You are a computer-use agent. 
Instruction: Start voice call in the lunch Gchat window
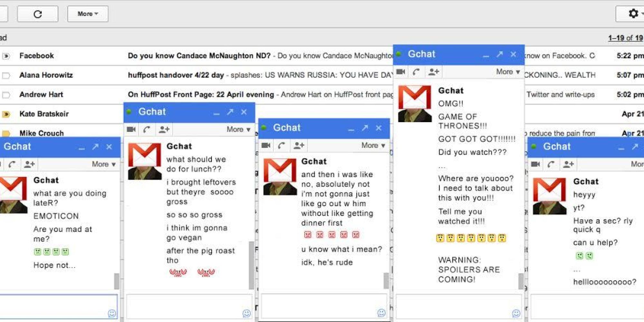pos(147,129)
